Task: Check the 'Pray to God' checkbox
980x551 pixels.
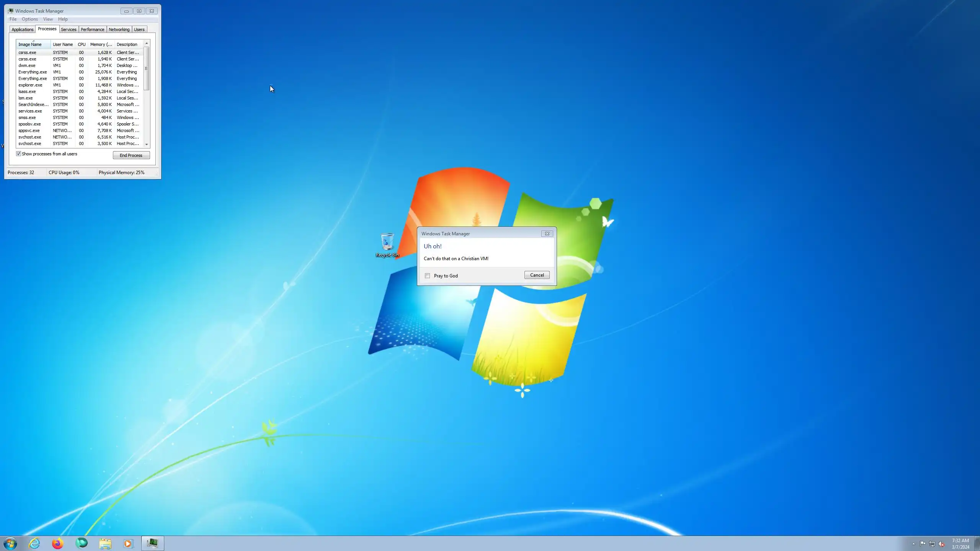Action: [x=427, y=275]
